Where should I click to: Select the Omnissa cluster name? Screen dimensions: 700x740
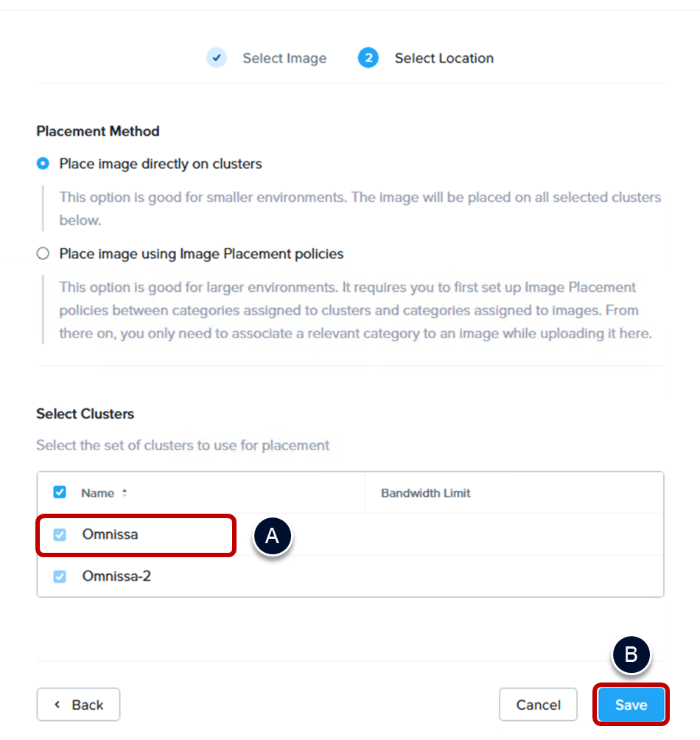(x=110, y=534)
